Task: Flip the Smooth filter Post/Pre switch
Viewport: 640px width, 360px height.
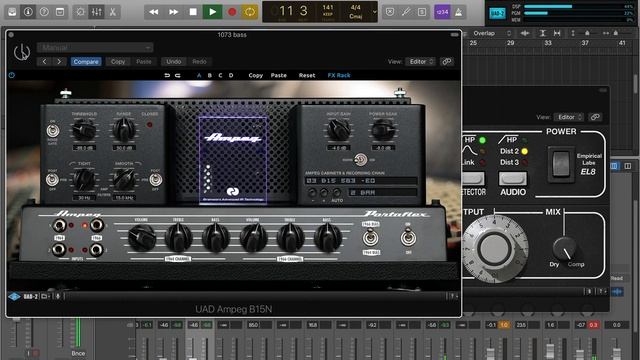Action: [155, 179]
